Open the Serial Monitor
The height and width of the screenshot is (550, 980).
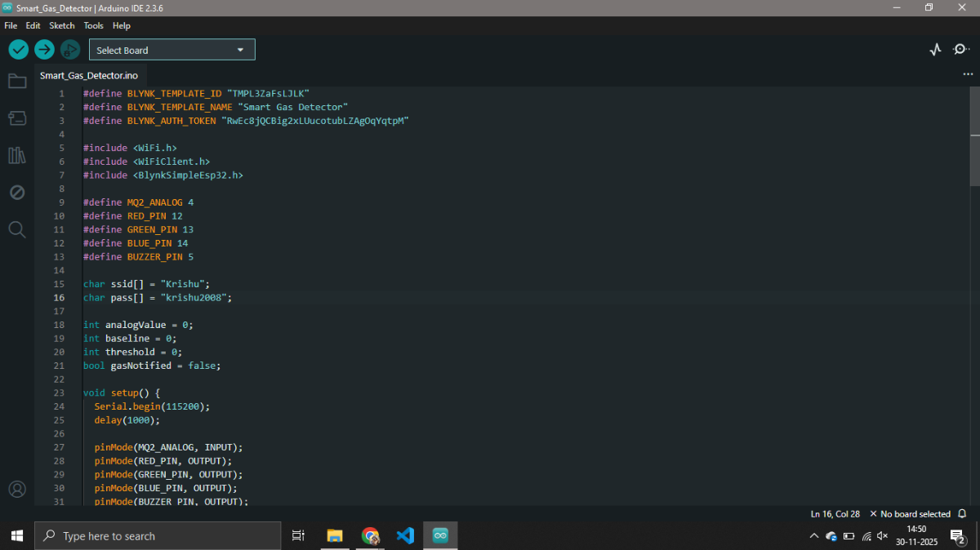pos(960,50)
